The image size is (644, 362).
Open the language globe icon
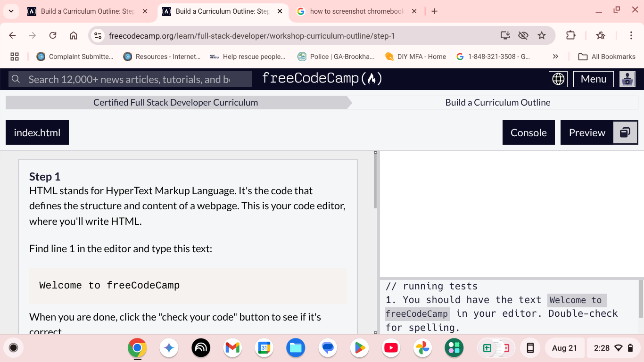click(x=558, y=79)
